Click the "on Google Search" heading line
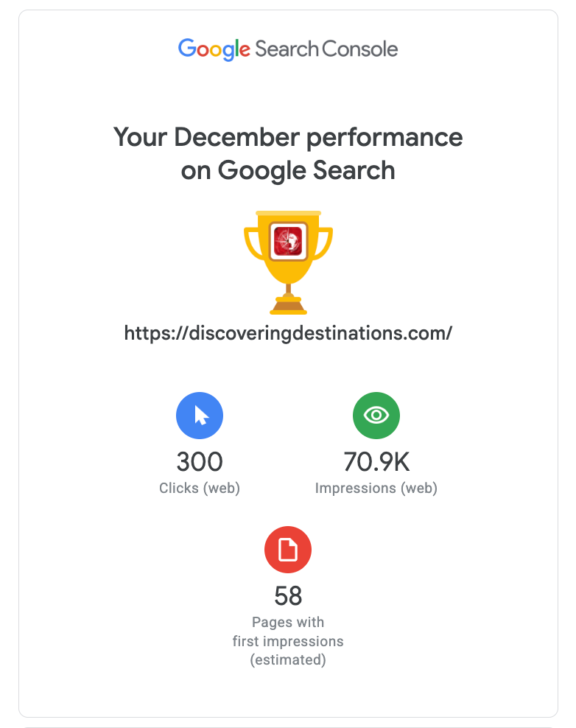Screen dimensions: 576x728 pyautogui.click(x=288, y=170)
